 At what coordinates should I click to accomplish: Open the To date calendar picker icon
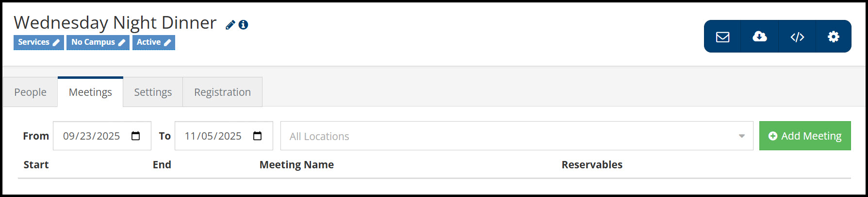(x=258, y=136)
